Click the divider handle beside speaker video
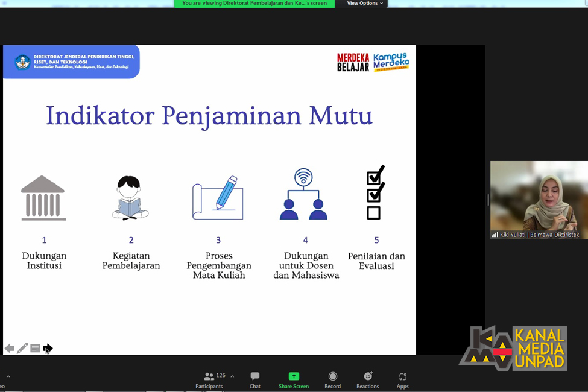 [x=487, y=200]
